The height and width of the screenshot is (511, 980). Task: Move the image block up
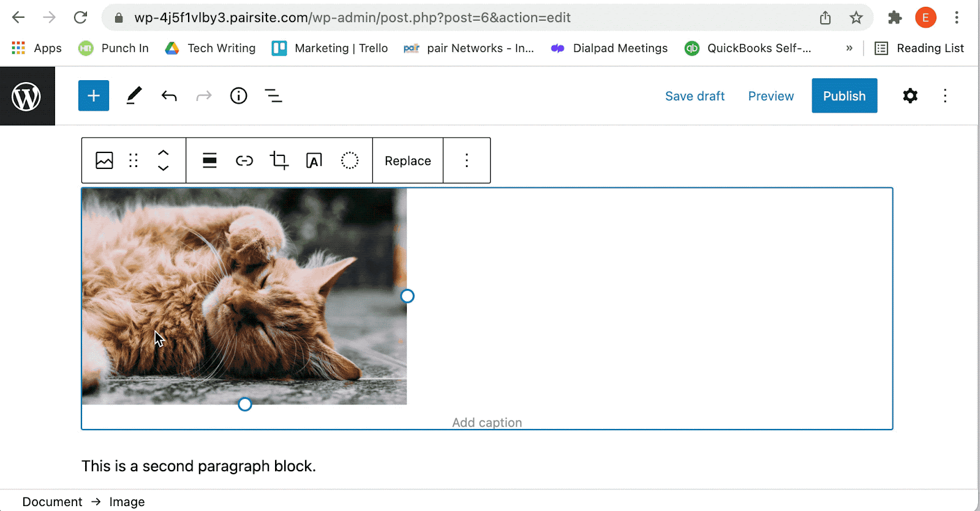163,152
